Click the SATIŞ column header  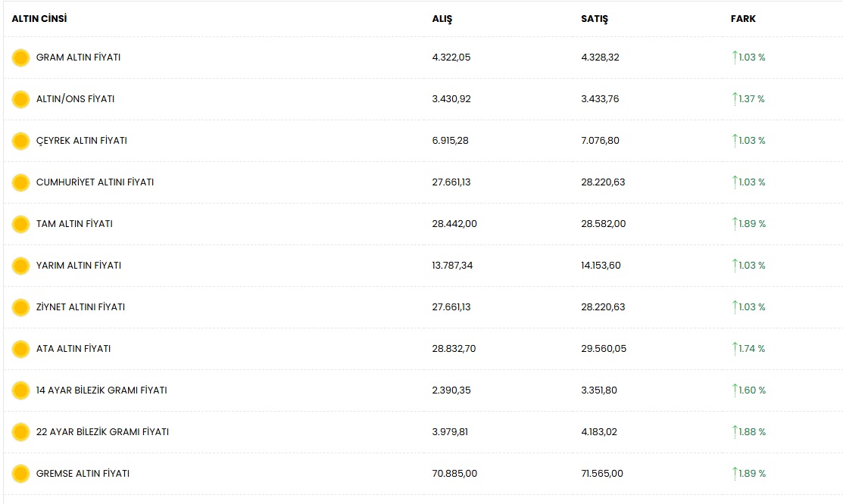click(594, 19)
